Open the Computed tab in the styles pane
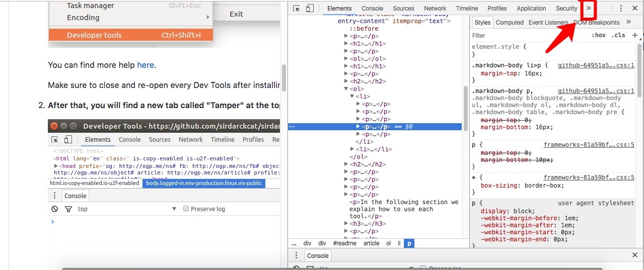The image size is (644, 270). tap(510, 23)
